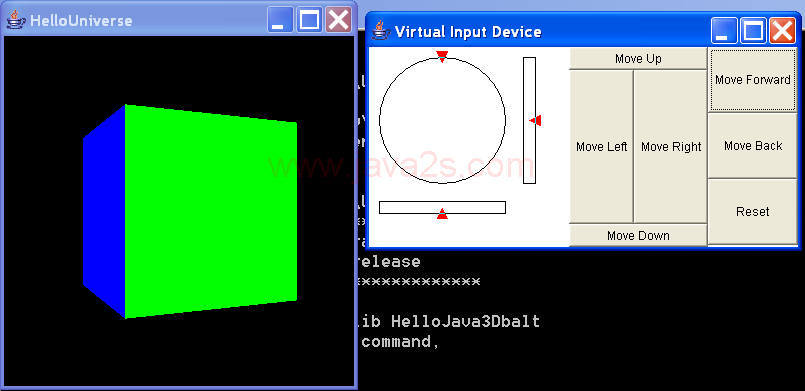Minimize the HelloUniverse window
This screenshot has width=805, height=391.
coord(280,20)
